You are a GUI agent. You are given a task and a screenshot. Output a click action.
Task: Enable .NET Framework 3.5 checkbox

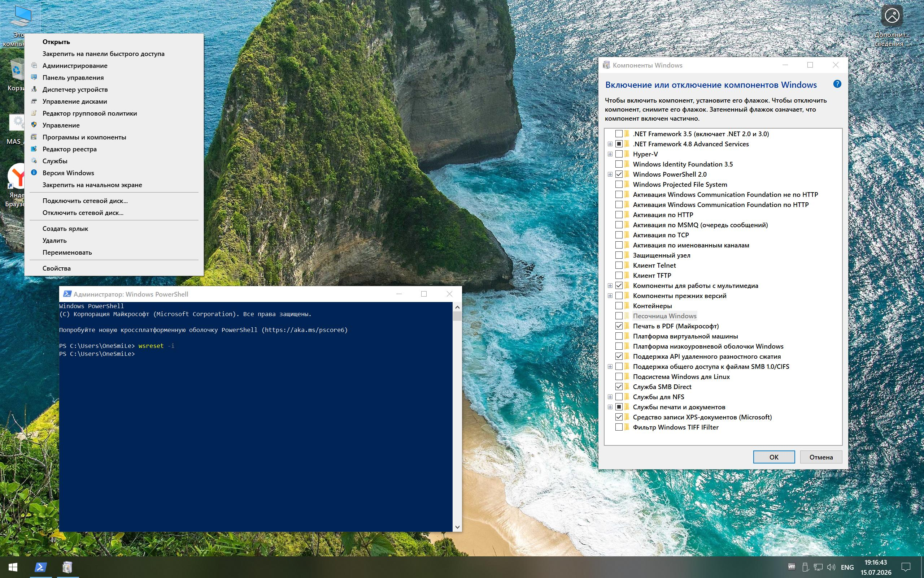point(619,134)
